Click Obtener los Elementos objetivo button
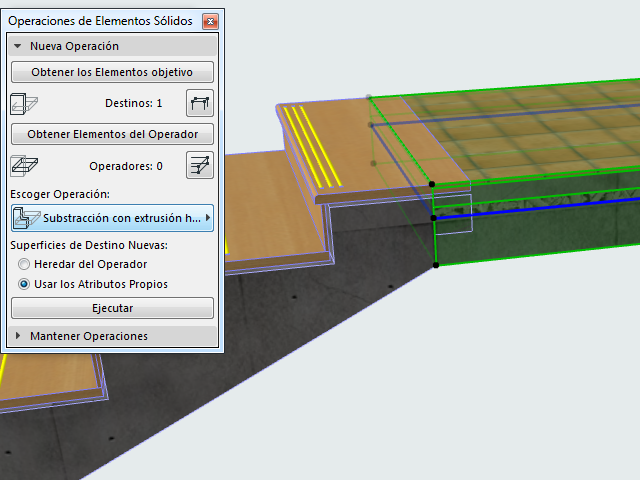Image resolution: width=640 pixels, height=480 pixels. pyautogui.click(x=112, y=72)
